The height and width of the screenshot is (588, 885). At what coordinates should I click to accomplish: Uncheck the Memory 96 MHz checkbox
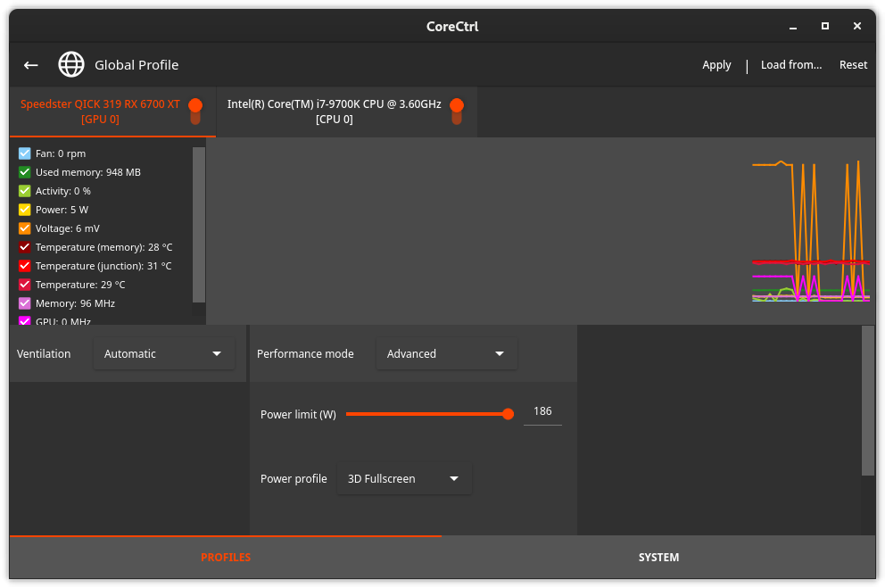pyautogui.click(x=24, y=303)
